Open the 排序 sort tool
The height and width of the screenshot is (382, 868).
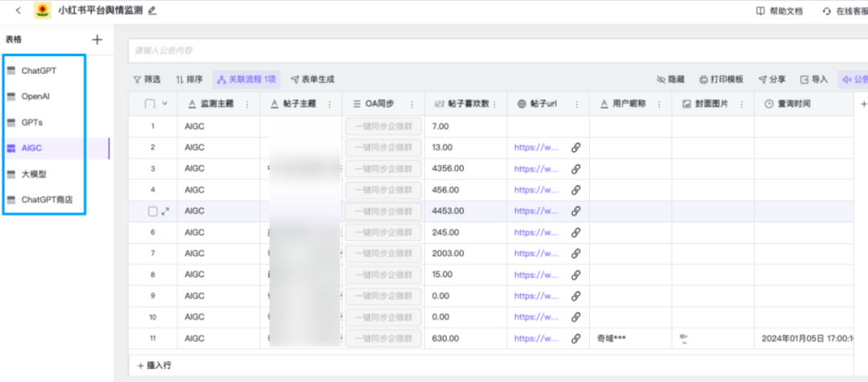pos(189,80)
